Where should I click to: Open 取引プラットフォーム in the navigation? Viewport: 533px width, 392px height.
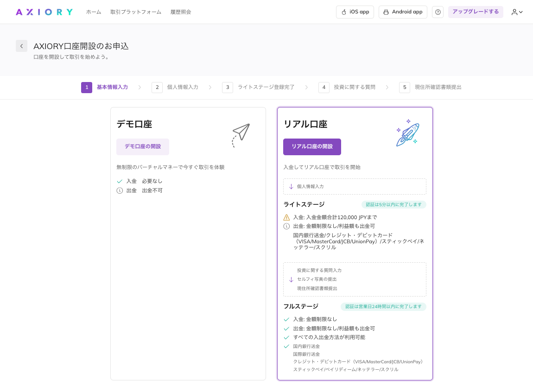coord(136,12)
